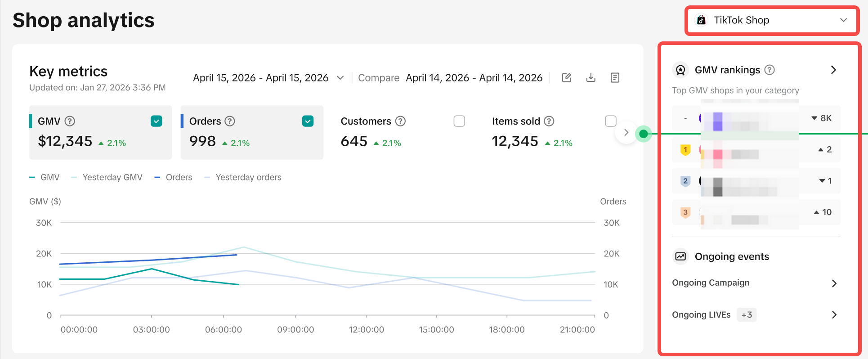Click the 8K drop indicator in rankings
868x359 pixels.
[x=821, y=118]
